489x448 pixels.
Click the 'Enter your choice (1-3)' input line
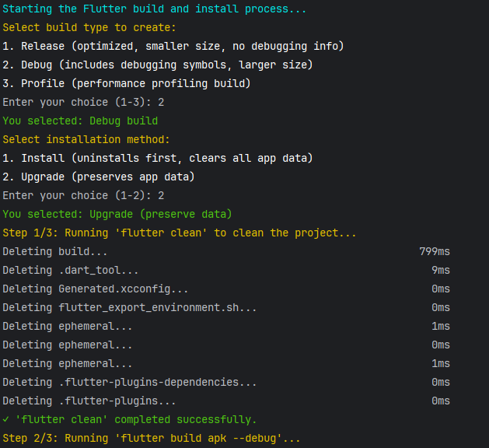(x=83, y=103)
